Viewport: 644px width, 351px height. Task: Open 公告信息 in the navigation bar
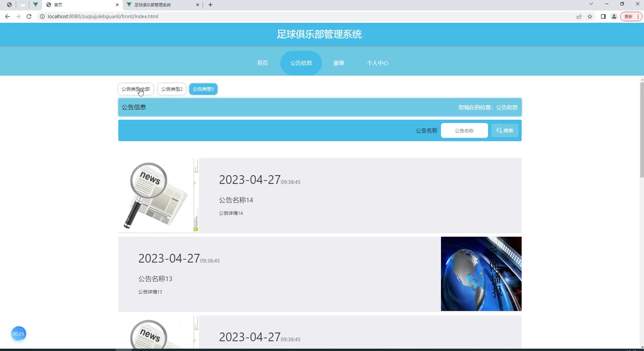(301, 63)
